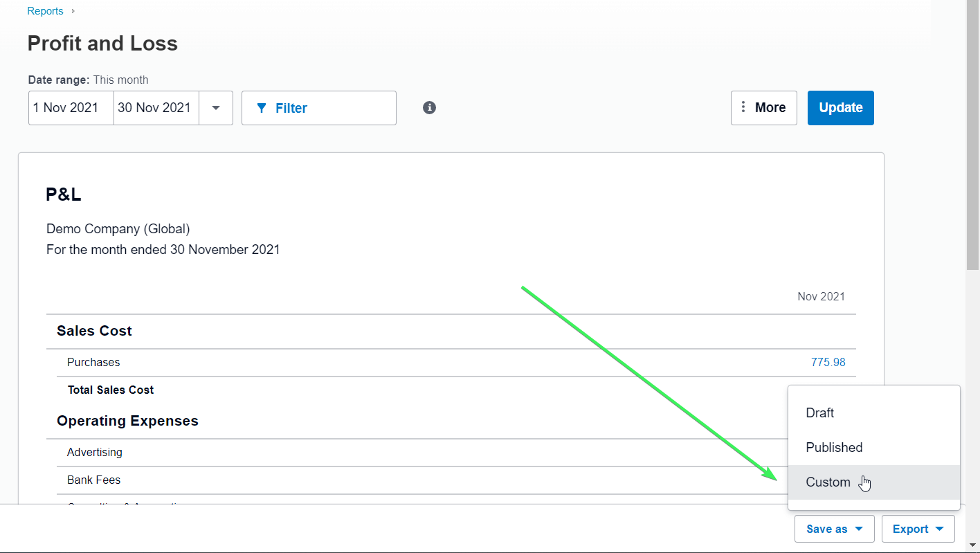The height and width of the screenshot is (553, 980).
Task: Choose Draft from the save menu
Action: pos(820,413)
